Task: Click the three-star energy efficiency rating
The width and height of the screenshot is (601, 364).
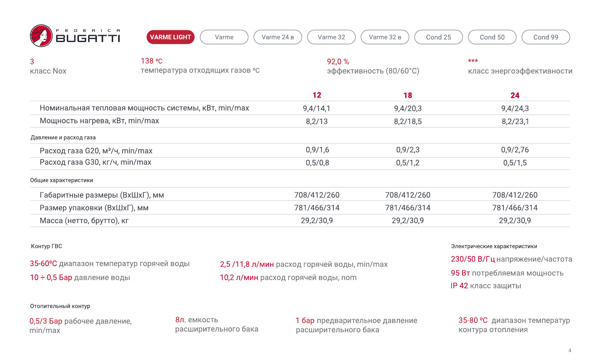Action: [x=473, y=61]
